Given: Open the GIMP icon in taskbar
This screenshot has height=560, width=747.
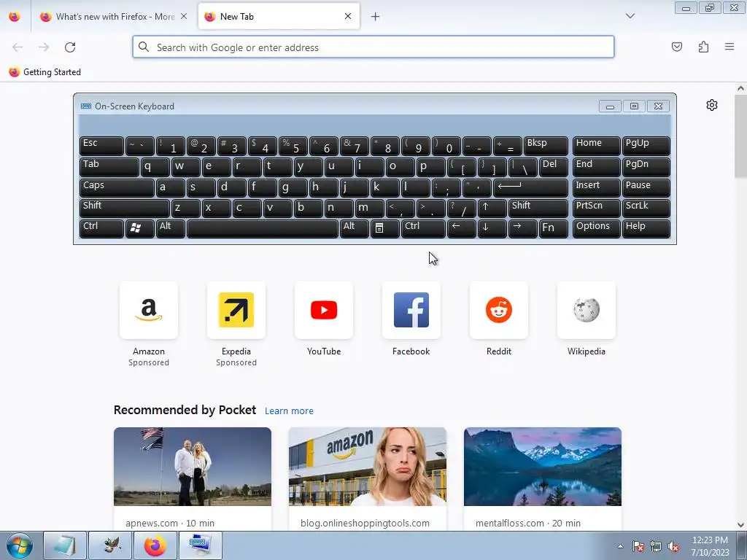Looking at the screenshot, I should click(x=110, y=545).
